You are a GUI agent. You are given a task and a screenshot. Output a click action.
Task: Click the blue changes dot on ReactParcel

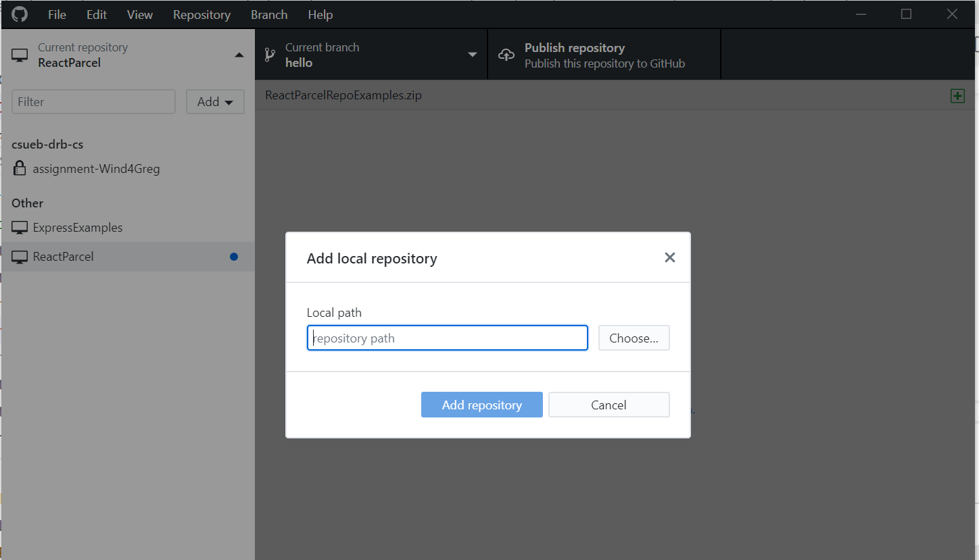(x=234, y=256)
